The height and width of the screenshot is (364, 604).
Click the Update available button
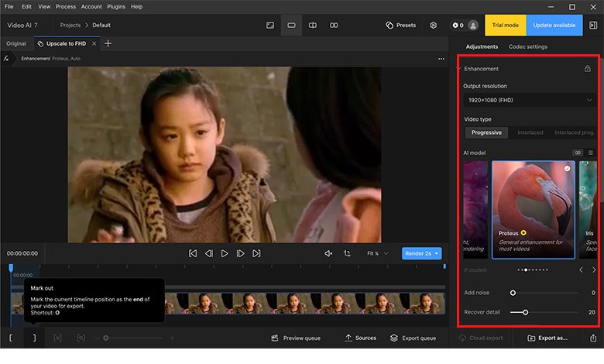click(554, 25)
